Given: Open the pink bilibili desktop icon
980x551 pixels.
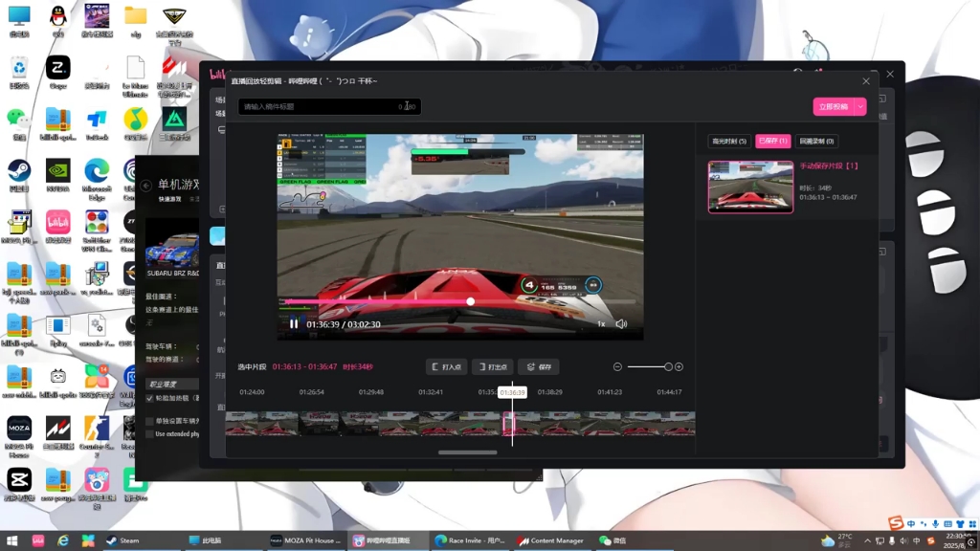Looking at the screenshot, I should (58, 227).
